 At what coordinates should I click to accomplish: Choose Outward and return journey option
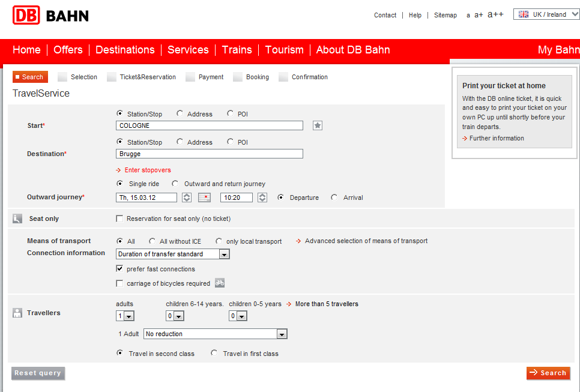click(175, 184)
